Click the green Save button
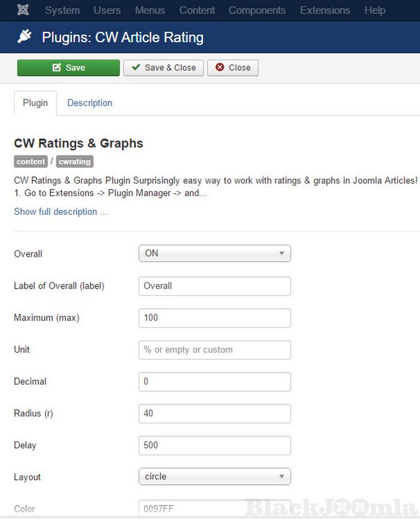 [68, 68]
